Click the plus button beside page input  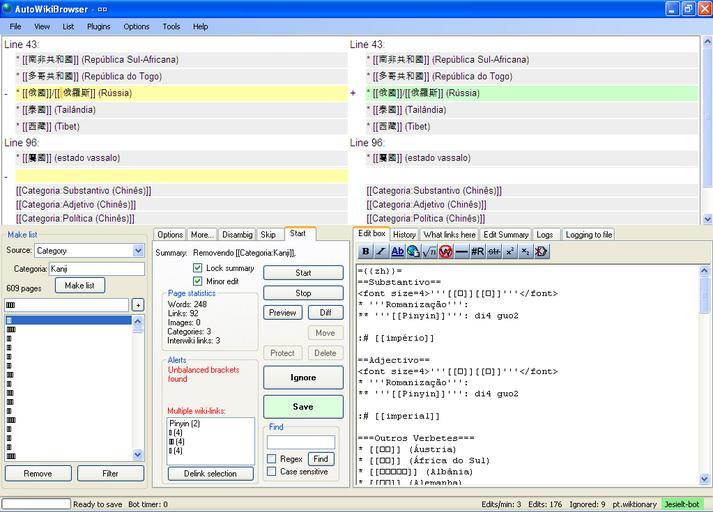point(138,305)
